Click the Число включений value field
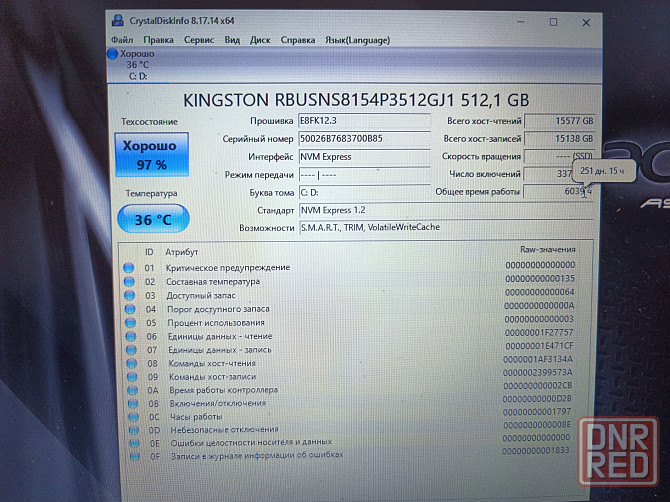This screenshot has height=502, width=670. pos(549,173)
